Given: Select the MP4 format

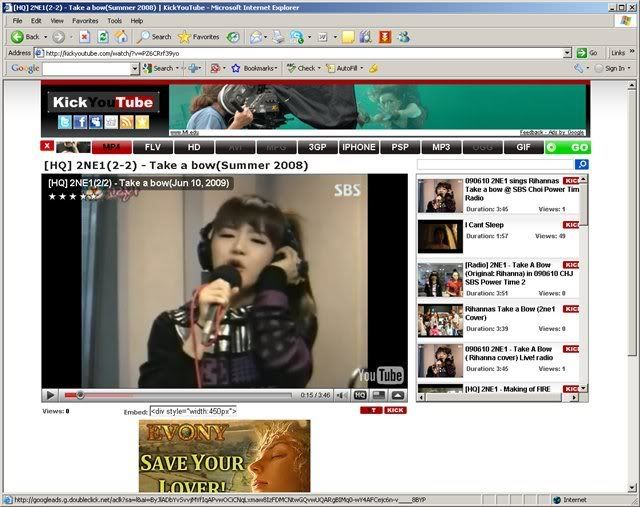Looking at the screenshot, I should (112, 147).
